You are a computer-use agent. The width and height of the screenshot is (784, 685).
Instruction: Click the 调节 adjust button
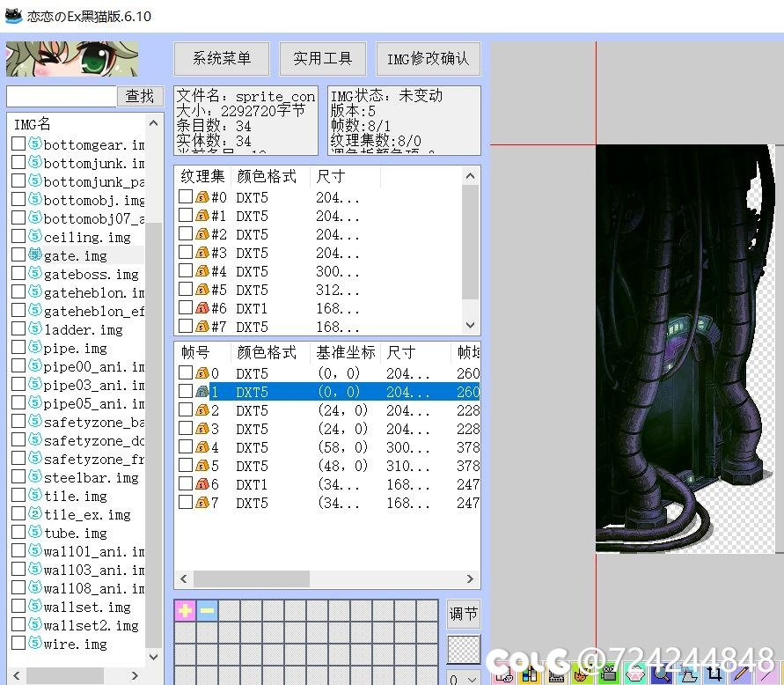[x=463, y=614]
